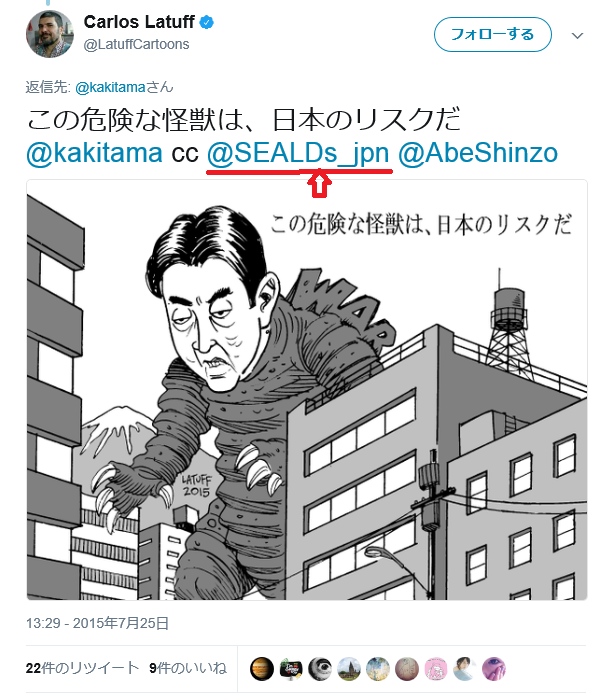Open the temple landscape avatar liker

[349, 669]
